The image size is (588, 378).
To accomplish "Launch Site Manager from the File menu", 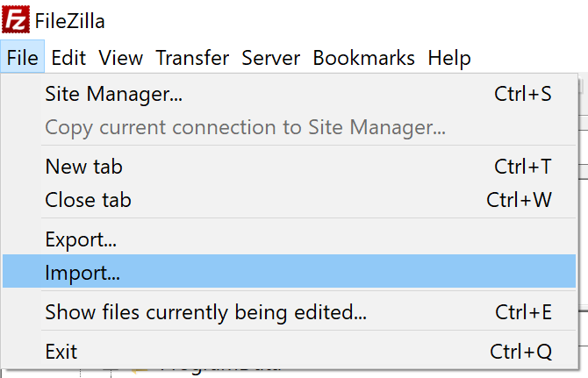I will tap(289, 94).
